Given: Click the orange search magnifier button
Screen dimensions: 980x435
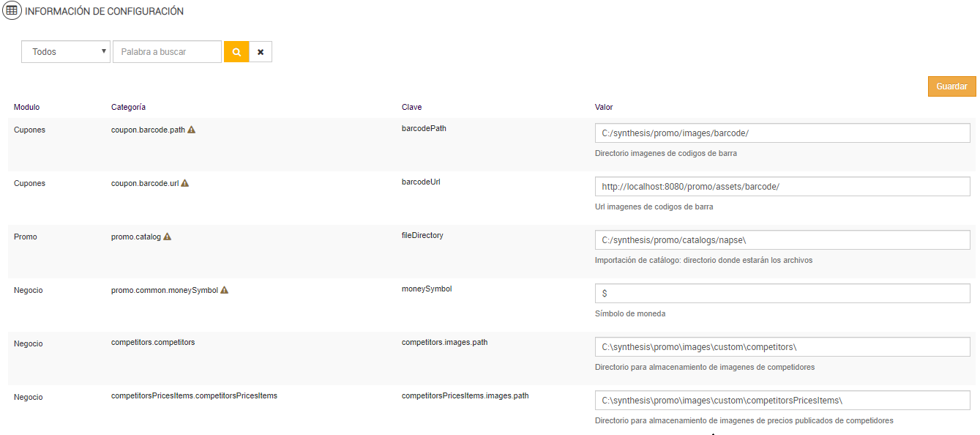Looking at the screenshot, I should (x=236, y=52).
